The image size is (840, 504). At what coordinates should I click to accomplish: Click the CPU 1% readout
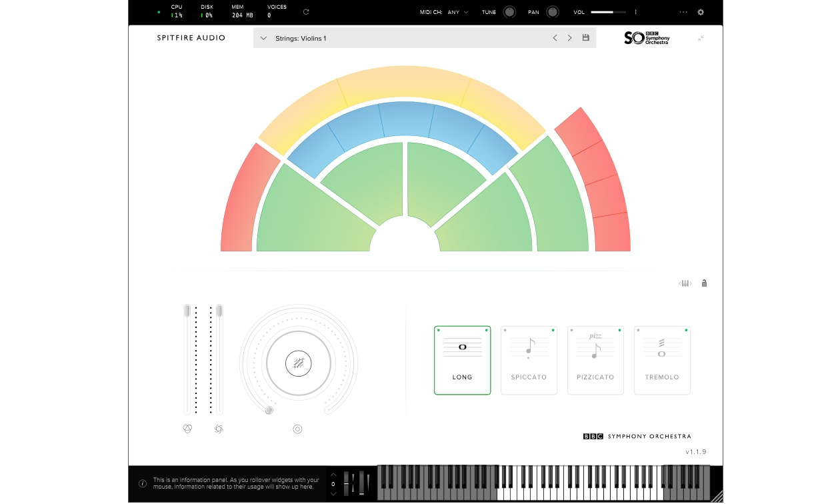tap(177, 11)
